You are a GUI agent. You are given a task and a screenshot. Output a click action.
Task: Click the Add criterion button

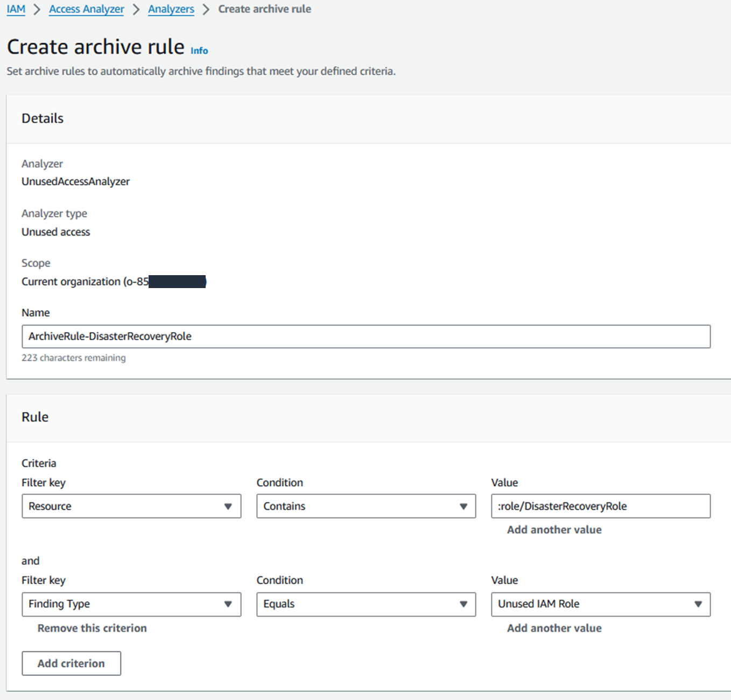[x=71, y=663]
